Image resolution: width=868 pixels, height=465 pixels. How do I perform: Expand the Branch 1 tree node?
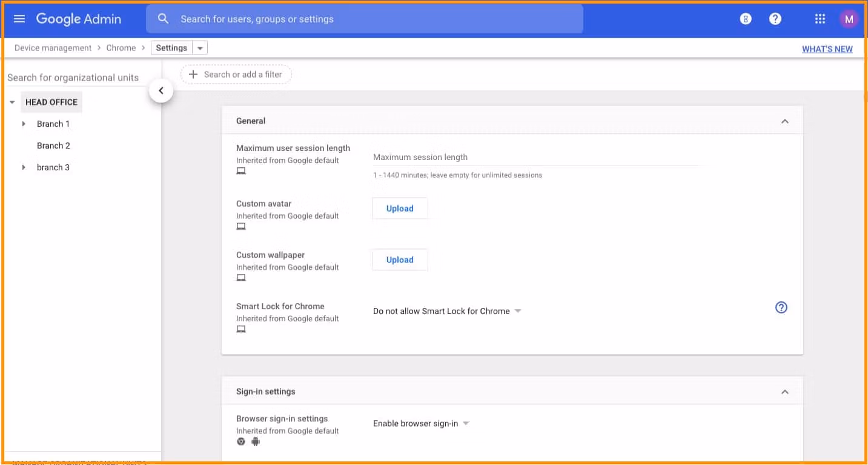[24, 124]
